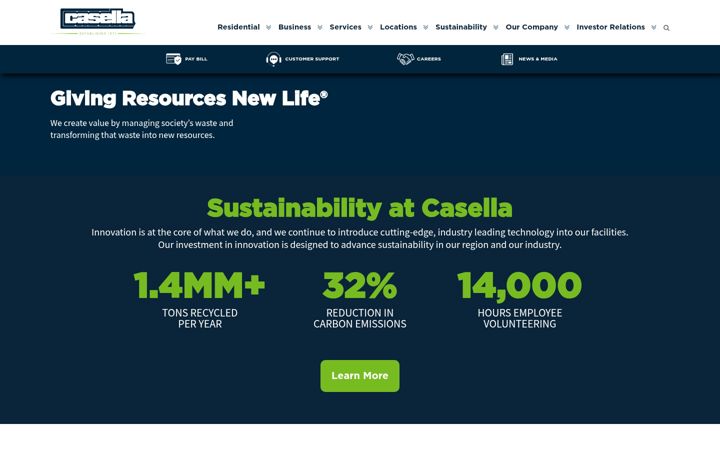Click the Casella logo
The image size is (720, 450).
click(x=98, y=21)
